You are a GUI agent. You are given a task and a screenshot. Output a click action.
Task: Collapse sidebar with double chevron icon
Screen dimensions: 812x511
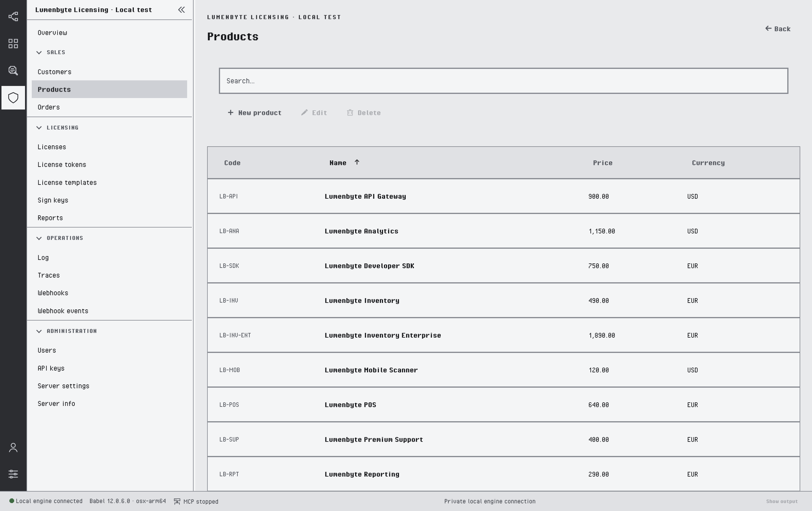182,10
